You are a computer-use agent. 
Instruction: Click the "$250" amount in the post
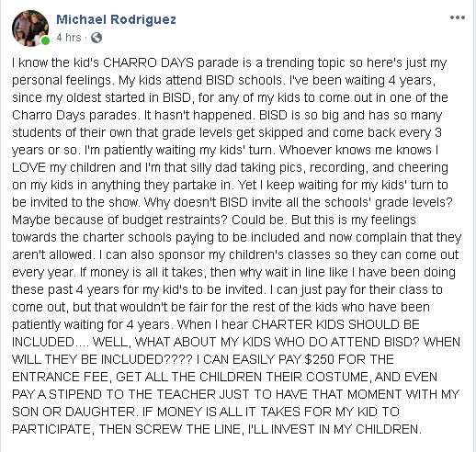(x=319, y=359)
